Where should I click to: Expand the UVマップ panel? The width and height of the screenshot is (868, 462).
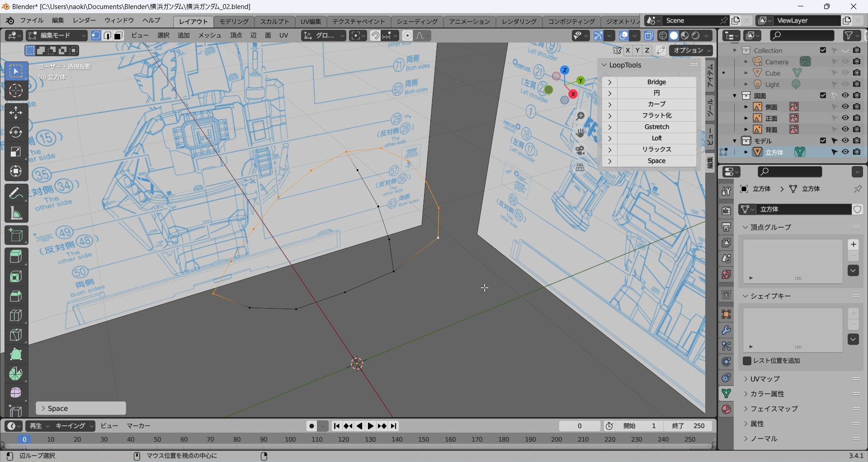point(765,379)
